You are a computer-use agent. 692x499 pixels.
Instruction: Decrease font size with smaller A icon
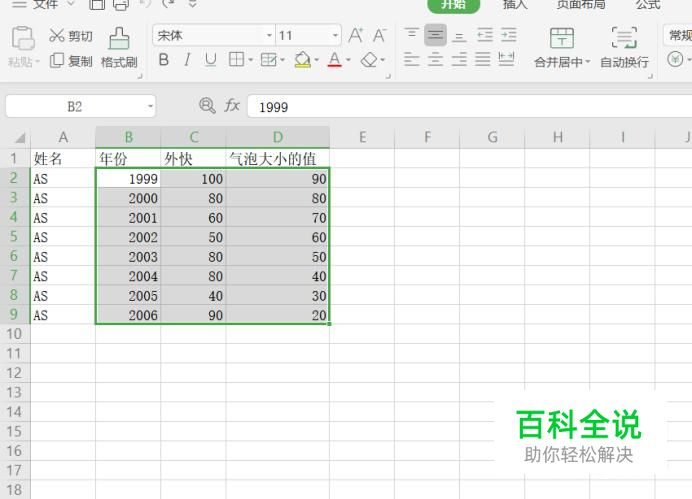(380, 35)
